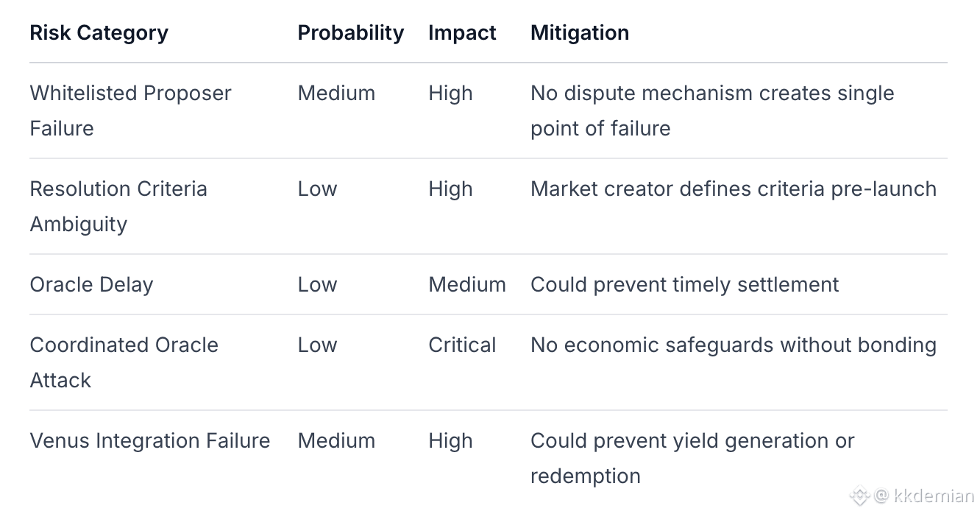
Task: Click 'Could prevent timely settlement' text
Action: [684, 285]
